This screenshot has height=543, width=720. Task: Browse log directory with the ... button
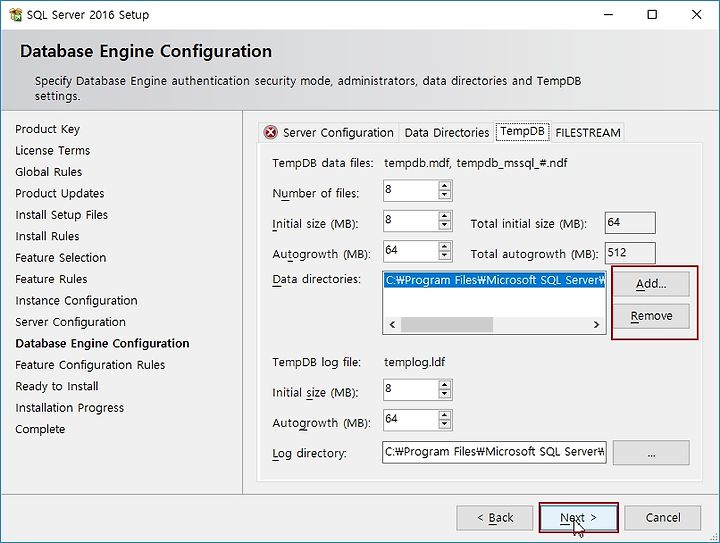651,453
